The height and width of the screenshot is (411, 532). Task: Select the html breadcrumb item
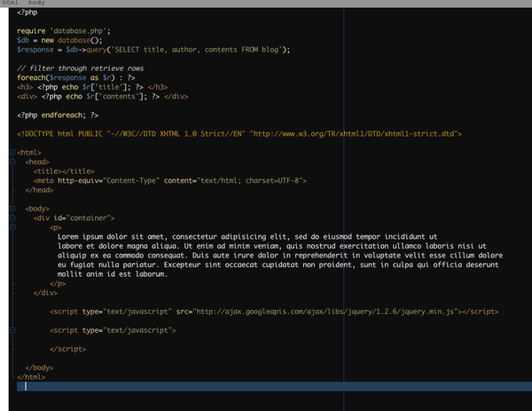[x=10, y=3]
